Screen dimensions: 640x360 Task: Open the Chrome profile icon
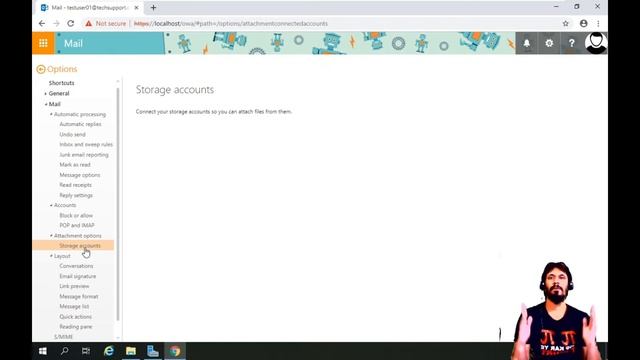584,24
